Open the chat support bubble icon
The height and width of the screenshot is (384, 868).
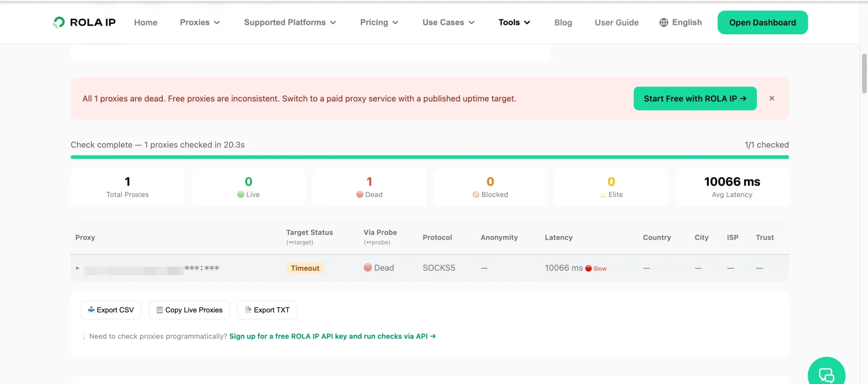pos(826,374)
